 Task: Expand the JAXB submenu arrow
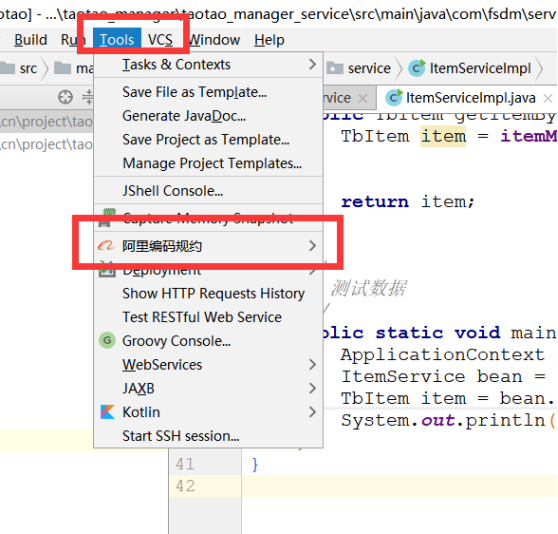(x=312, y=388)
